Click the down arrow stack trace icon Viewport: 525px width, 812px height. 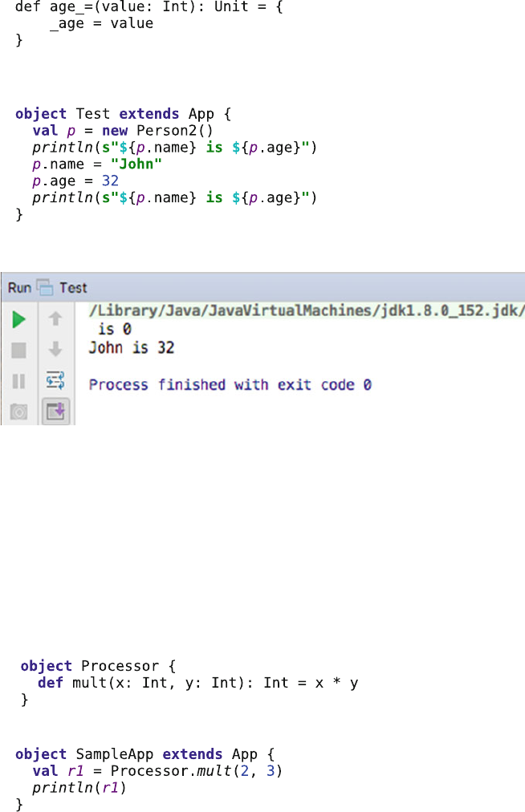coord(55,349)
